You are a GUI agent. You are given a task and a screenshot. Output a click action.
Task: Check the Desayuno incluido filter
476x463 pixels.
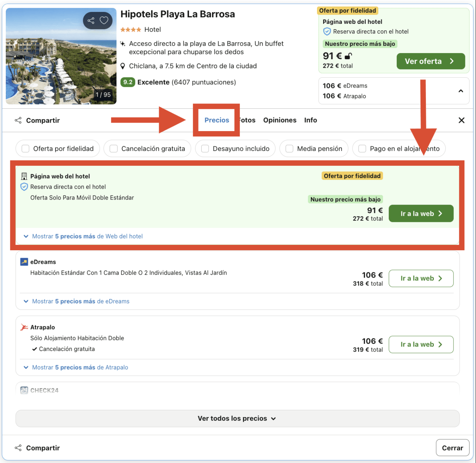tap(205, 149)
